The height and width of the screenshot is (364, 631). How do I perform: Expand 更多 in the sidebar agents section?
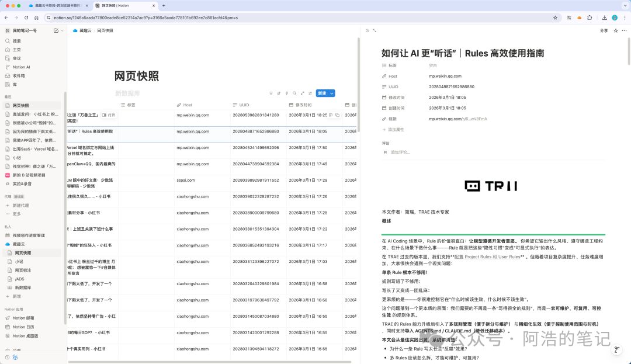coord(16,214)
